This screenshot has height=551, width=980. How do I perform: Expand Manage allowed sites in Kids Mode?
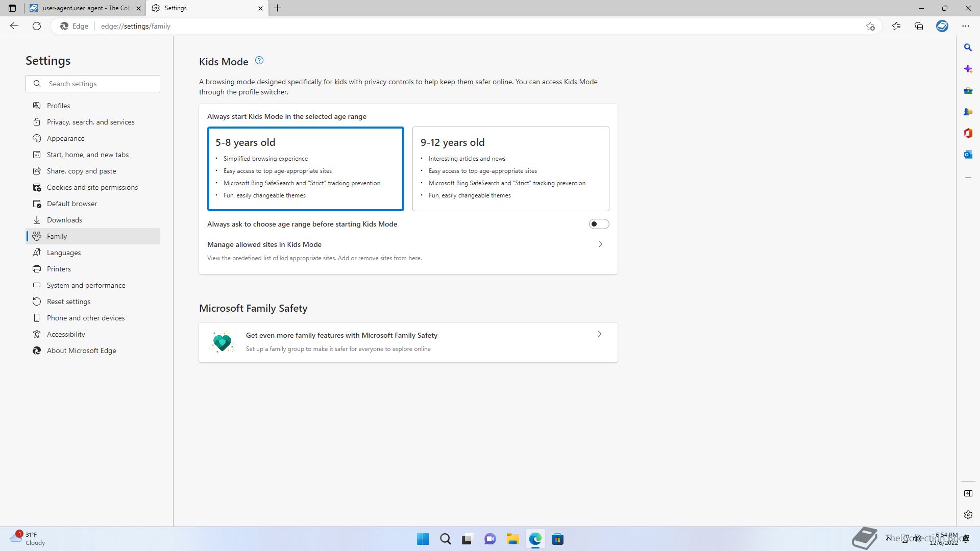(600, 244)
